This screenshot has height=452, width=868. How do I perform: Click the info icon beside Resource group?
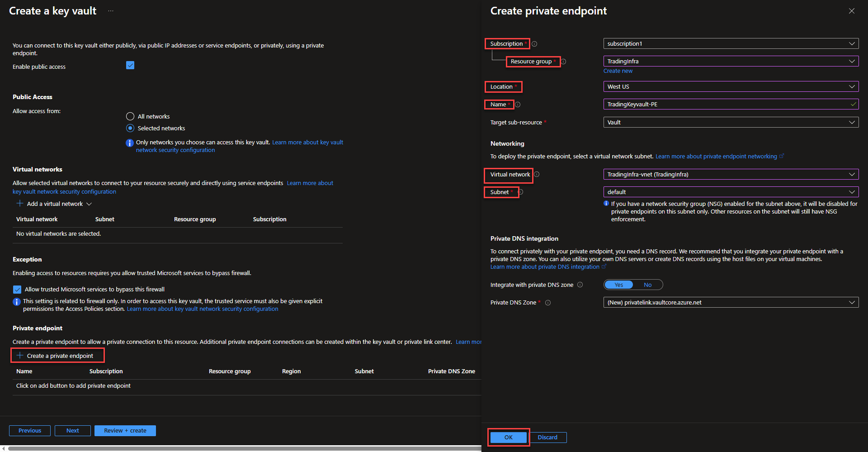563,62
